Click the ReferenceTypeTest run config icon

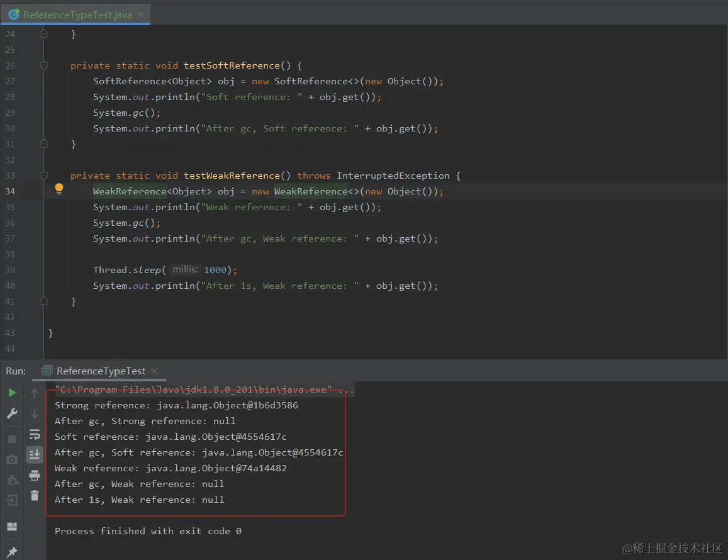pos(47,371)
